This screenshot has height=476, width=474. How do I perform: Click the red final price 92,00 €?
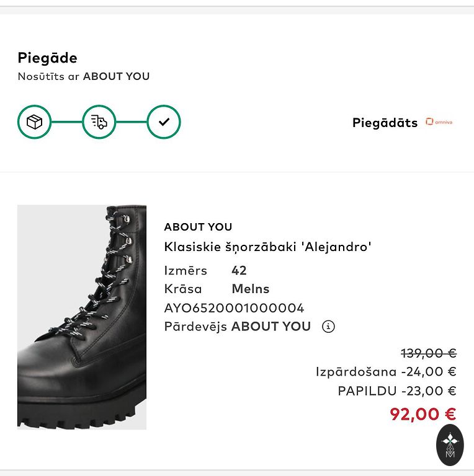tap(423, 414)
